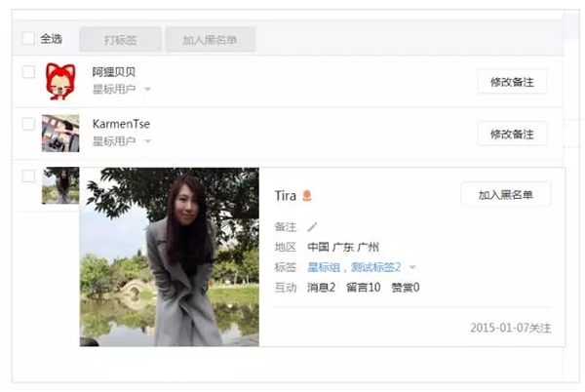Viewport: 585px width, 392px height.
Task: Check the 全选 select-all checkbox
Action: click(28, 38)
